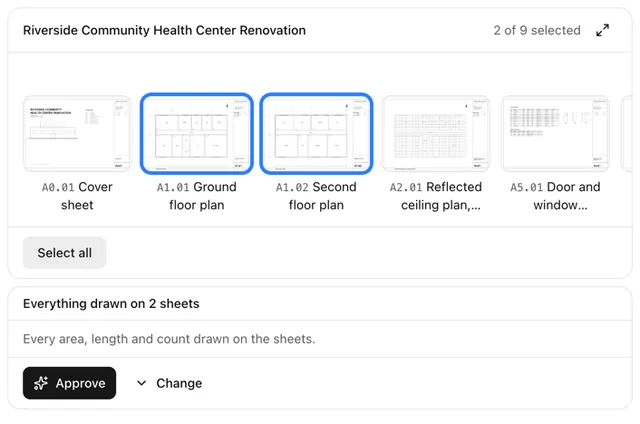Approve the drawn sheets selection
Viewport: 640px width, 424px height.
pos(69,383)
